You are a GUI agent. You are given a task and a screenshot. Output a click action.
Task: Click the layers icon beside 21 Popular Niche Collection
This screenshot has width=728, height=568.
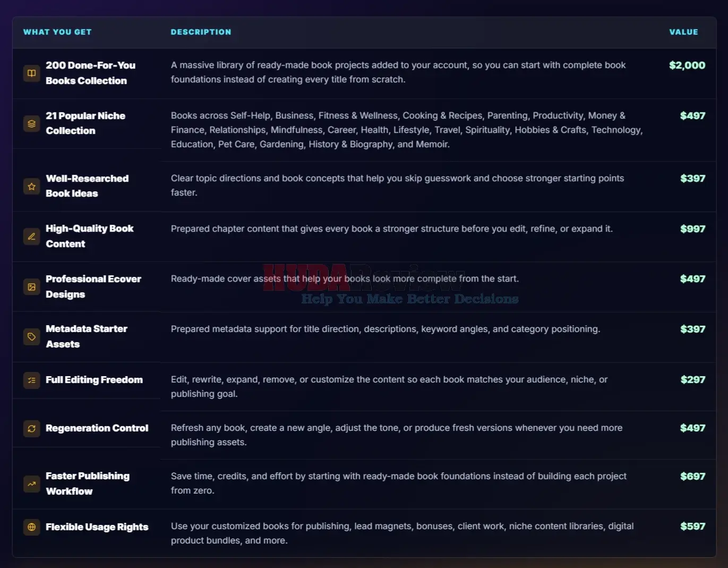pos(32,124)
